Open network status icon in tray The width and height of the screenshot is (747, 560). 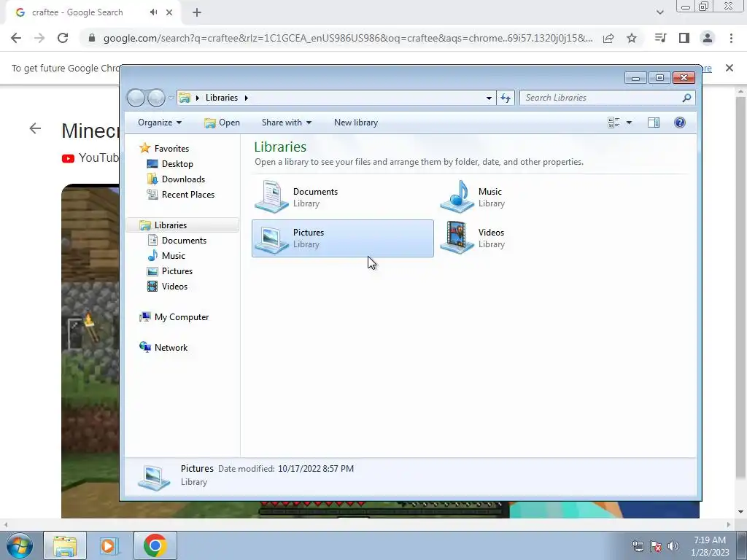click(x=638, y=546)
